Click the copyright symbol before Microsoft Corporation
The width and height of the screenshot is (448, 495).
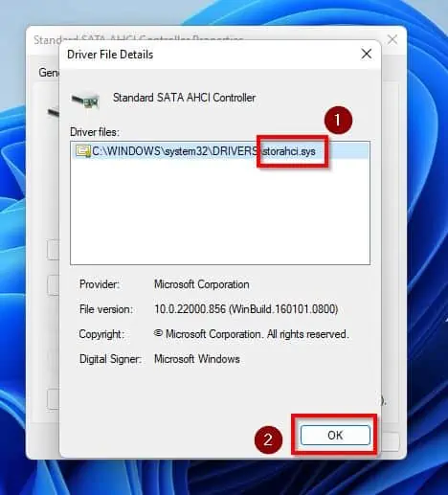click(x=158, y=333)
